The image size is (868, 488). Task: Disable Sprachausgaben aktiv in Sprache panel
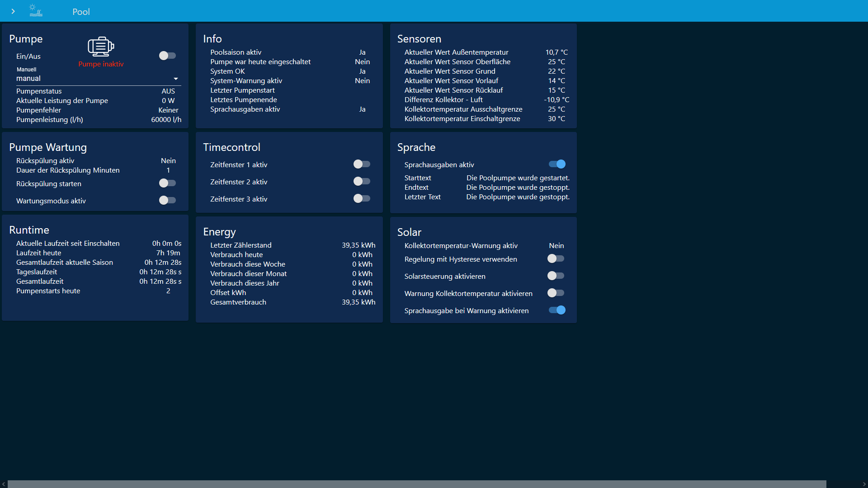point(557,164)
